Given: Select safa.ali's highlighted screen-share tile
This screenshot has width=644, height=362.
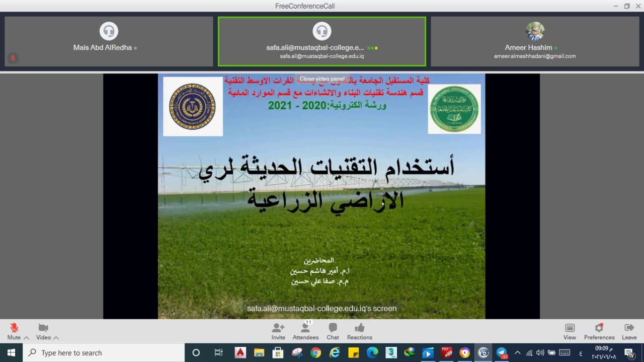Looking at the screenshot, I should [x=321, y=41].
